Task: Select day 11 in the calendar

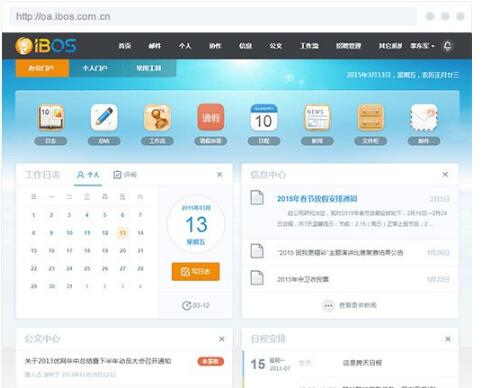Action: click(x=87, y=233)
